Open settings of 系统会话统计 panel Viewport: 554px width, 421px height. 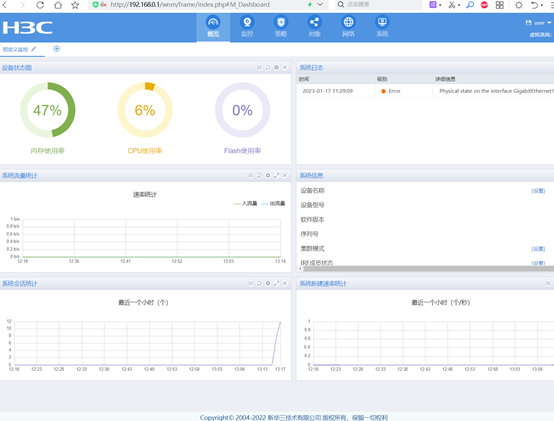point(268,283)
